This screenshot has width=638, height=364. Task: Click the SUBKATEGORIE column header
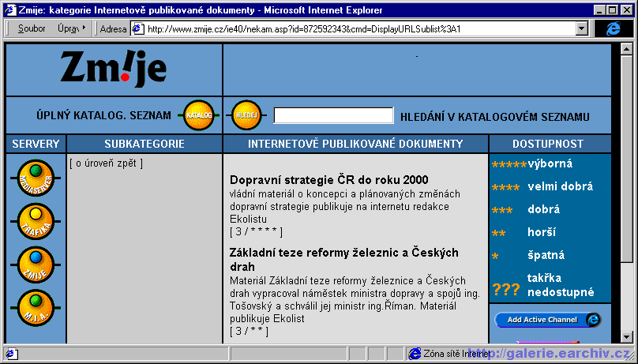click(144, 144)
